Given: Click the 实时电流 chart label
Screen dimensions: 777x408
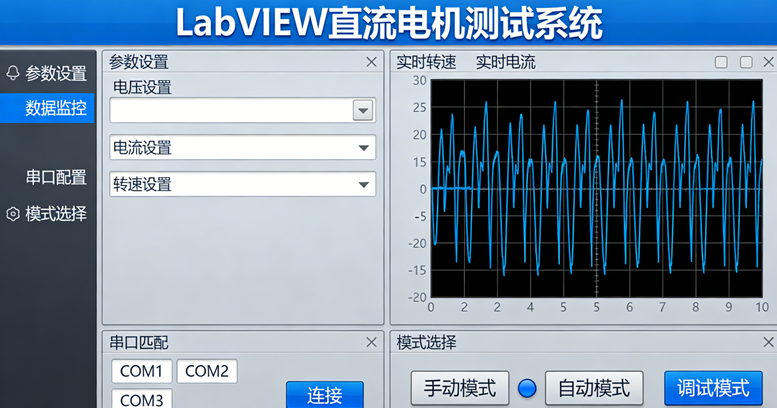Looking at the screenshot, I should point(505,62).
